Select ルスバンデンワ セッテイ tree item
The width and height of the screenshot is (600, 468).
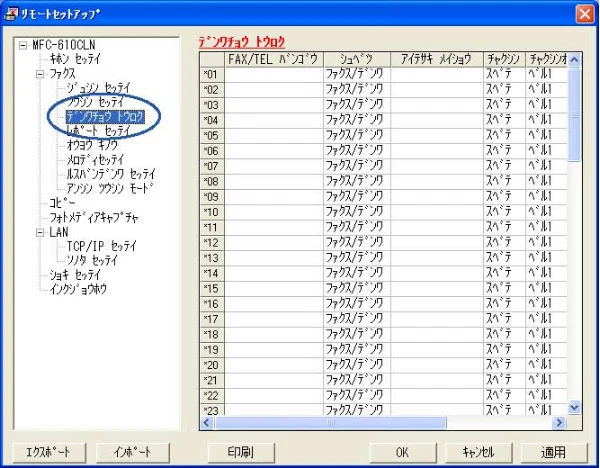tap(111, 174)
